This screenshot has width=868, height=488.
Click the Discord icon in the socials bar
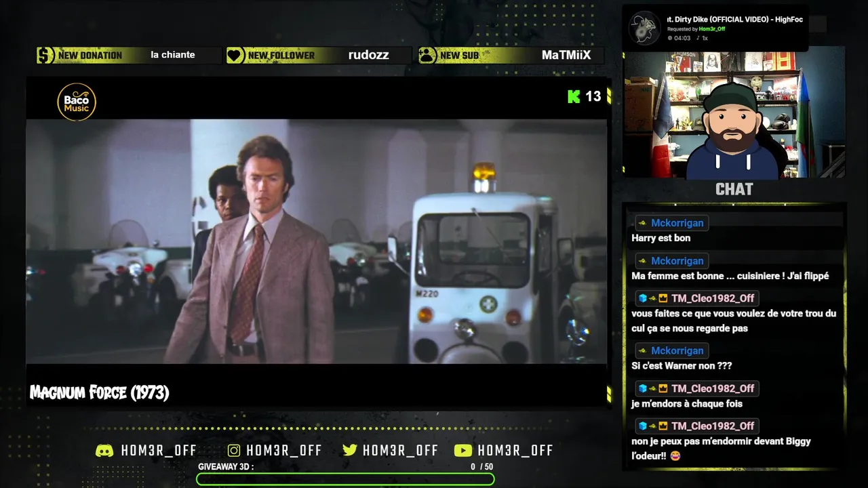[x=104, y=451]
